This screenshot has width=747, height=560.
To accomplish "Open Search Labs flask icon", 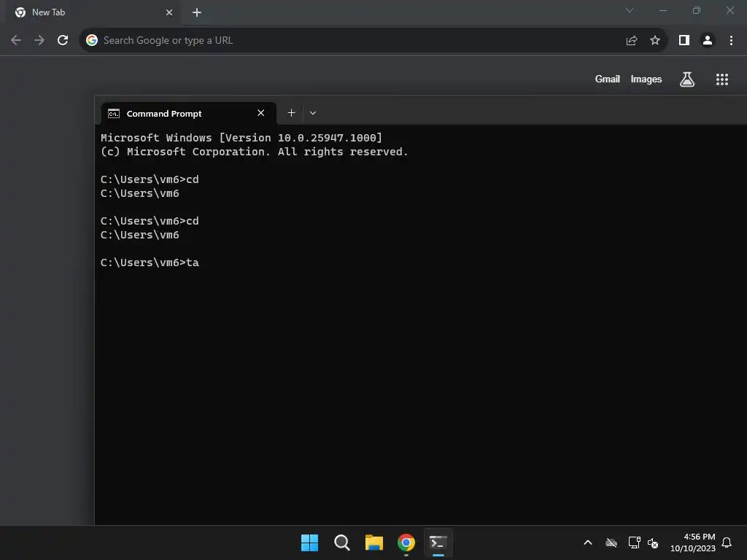I will coord(687,79).
